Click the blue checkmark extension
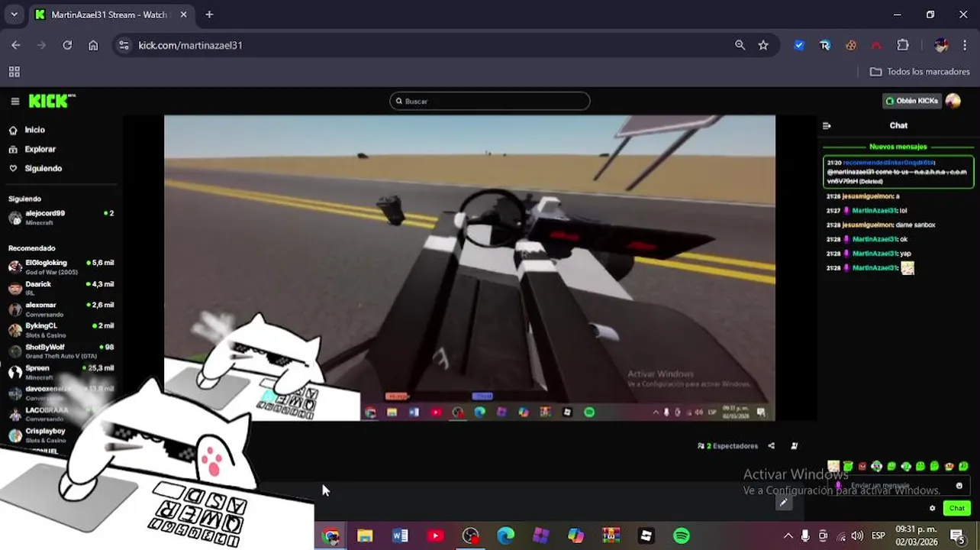 tap(799, 45)
